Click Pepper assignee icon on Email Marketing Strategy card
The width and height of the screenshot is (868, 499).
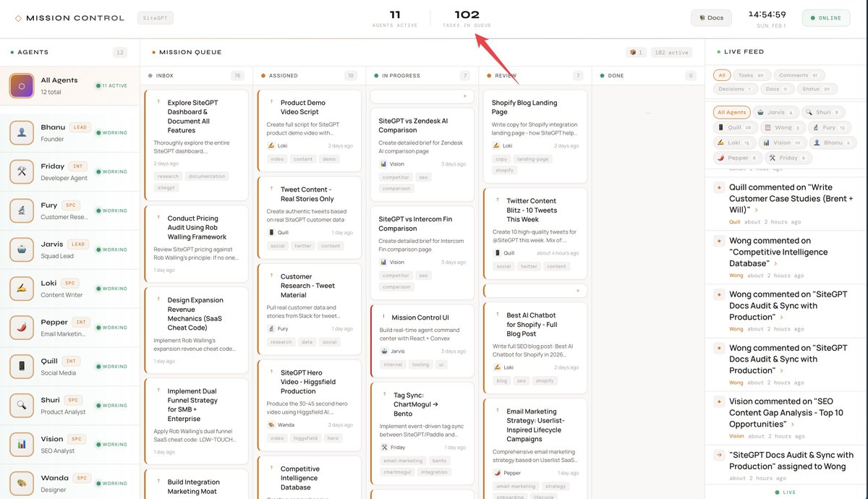(497, 472)
